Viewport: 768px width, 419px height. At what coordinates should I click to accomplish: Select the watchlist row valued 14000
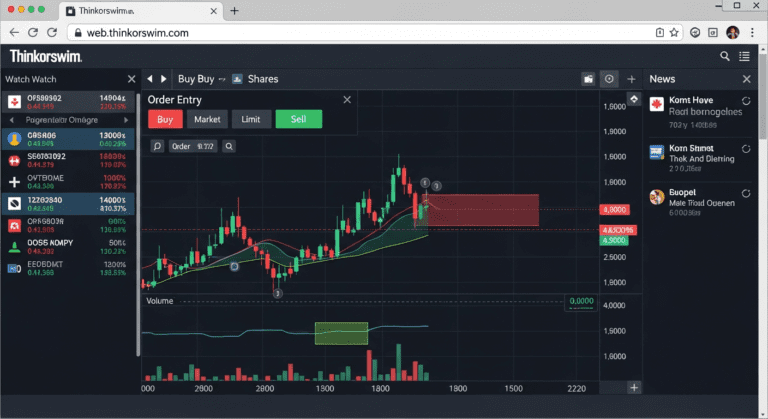point(68,204)
